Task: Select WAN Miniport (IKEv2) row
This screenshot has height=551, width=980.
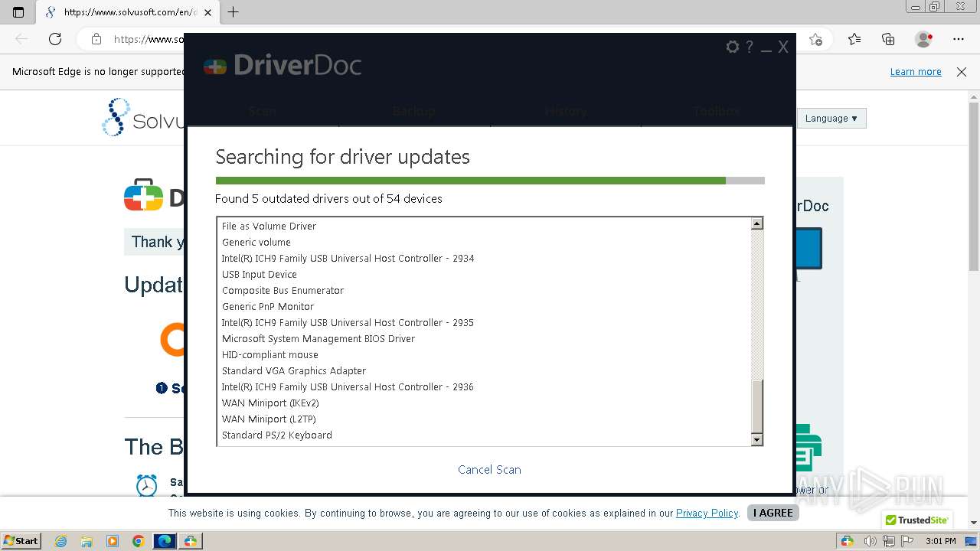Action: point(483,403)
